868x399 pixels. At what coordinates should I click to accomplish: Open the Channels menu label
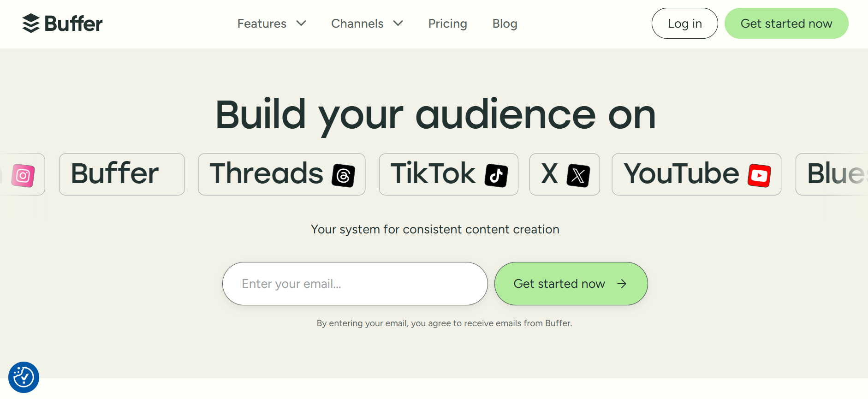click(357, 24)
